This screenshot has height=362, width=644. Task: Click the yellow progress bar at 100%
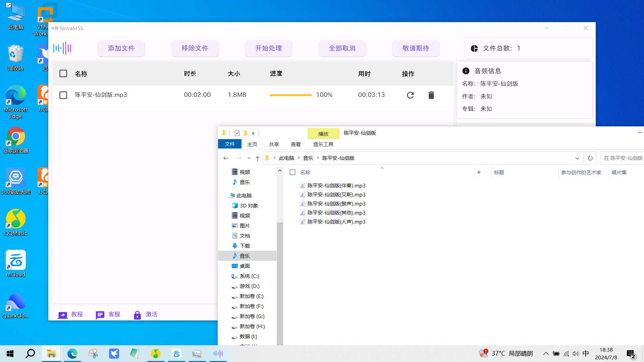290,95
